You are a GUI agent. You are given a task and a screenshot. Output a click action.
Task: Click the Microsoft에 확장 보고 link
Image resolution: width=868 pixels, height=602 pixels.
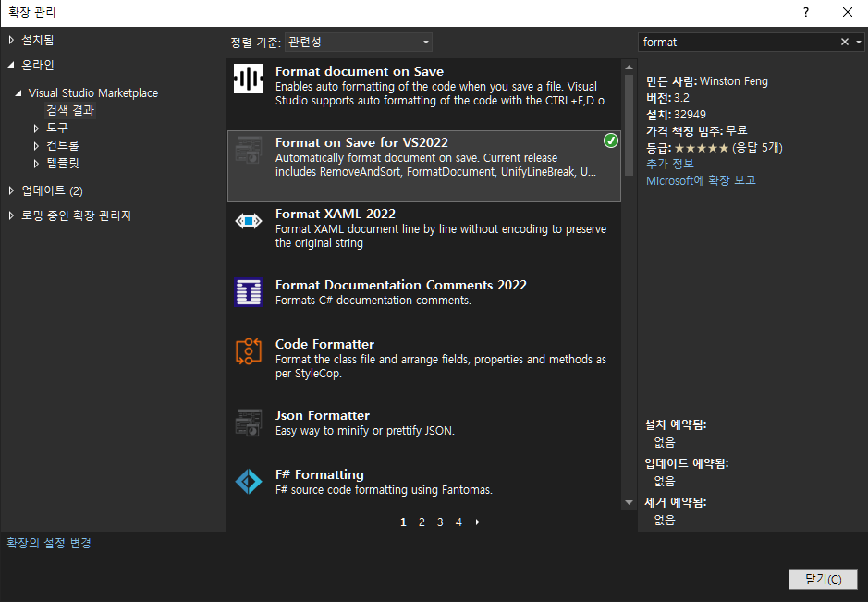(x=701, y=180)
